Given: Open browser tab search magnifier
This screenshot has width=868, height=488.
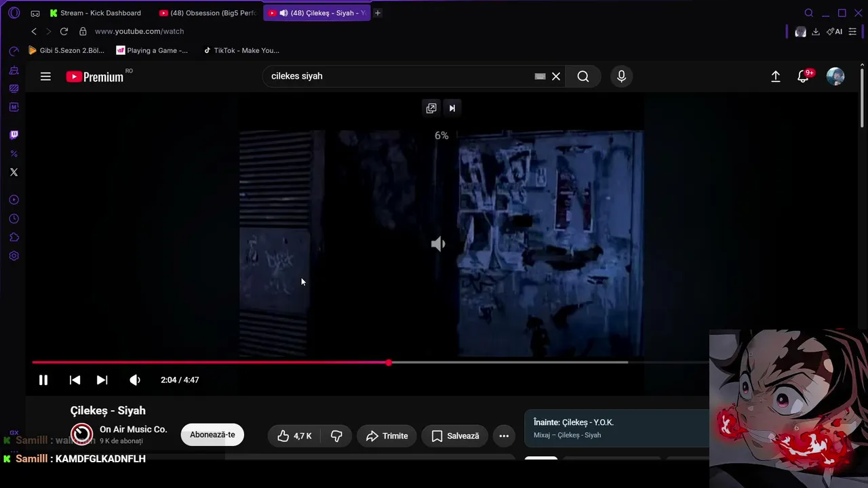Looking at the screenshot, I should tap(808, 13).
